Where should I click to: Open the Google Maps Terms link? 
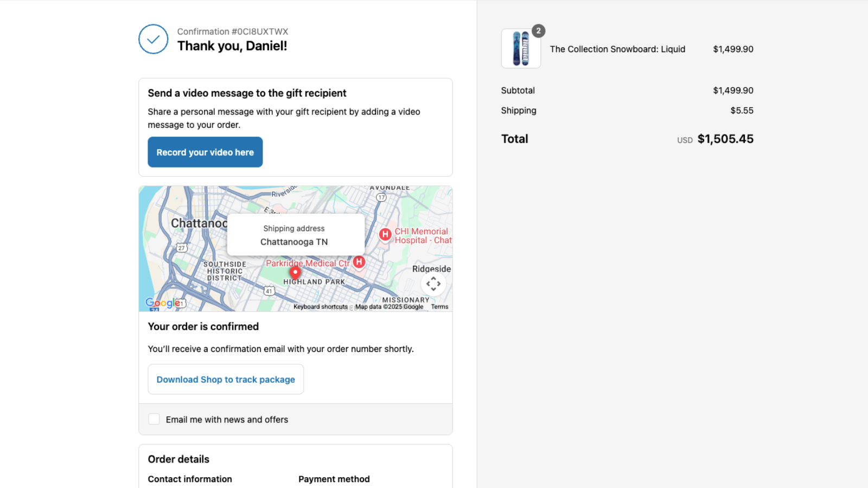coord(439,306)
